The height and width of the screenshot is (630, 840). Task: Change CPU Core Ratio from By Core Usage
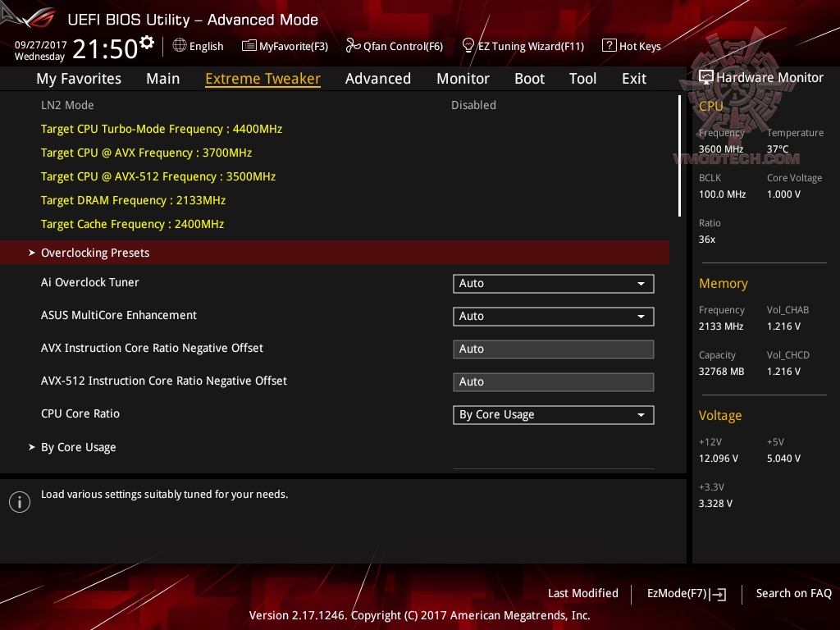[553, 414]
